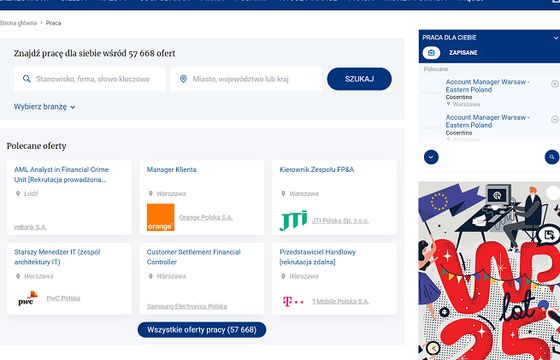Screen dimensions: 560x360
Task: Select the briefcase tab in Praca dla ciebie
Action: 431,53
